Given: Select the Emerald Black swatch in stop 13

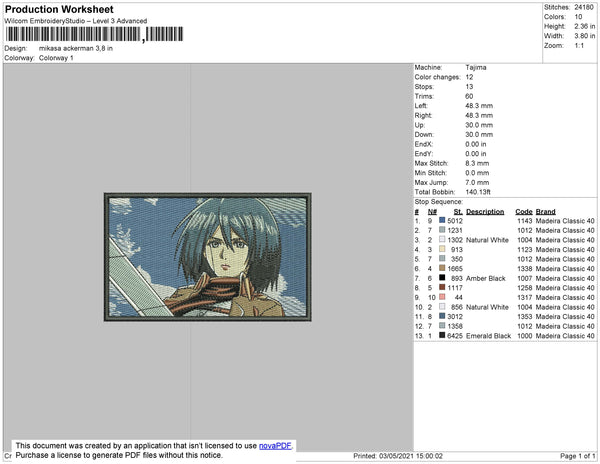Looking at the screenshot, I should [442, 335].
